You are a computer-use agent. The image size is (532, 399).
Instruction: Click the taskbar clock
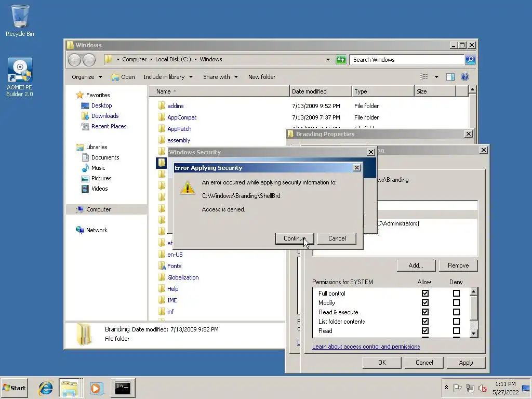(506, 388)
